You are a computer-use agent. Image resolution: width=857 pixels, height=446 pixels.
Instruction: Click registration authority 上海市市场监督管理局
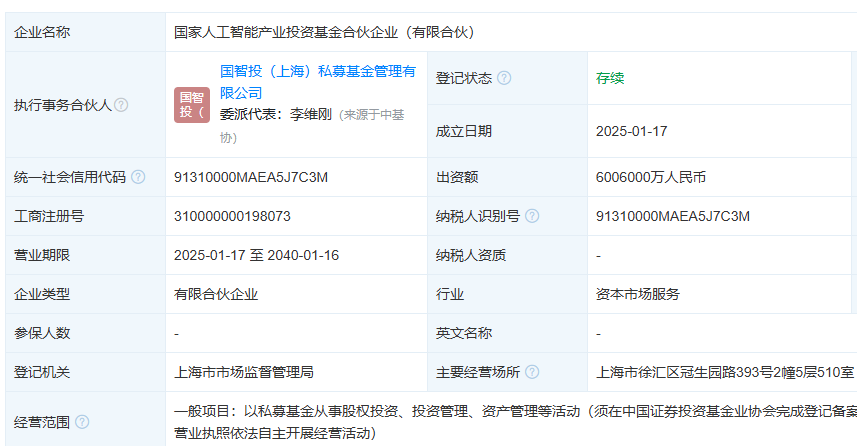click(x=244, y=372)
